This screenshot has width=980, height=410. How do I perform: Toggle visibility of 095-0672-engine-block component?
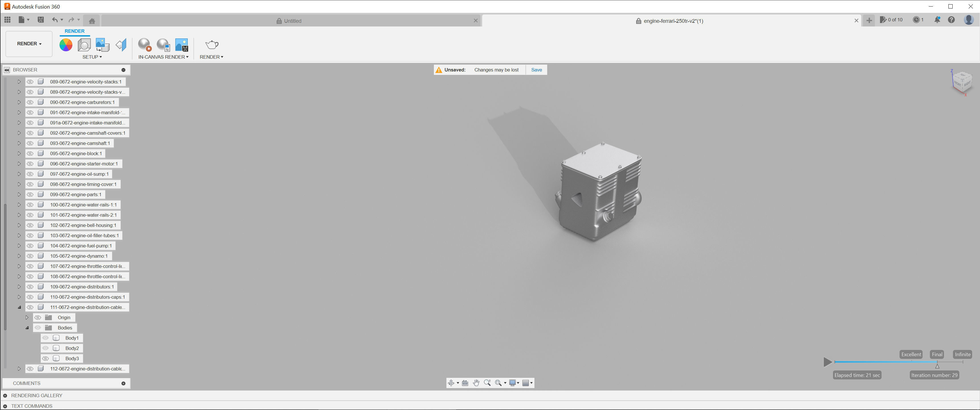pos(30,154)
